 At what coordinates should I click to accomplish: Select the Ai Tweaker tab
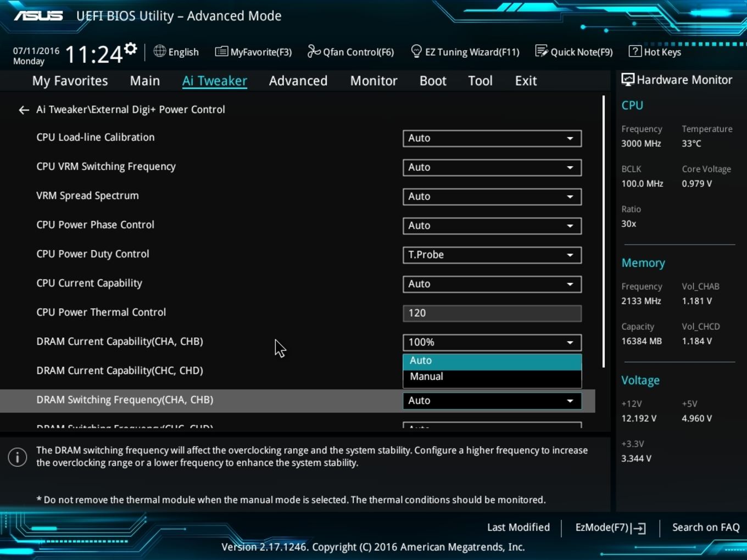pyautogui.click(x=215, y=81)
